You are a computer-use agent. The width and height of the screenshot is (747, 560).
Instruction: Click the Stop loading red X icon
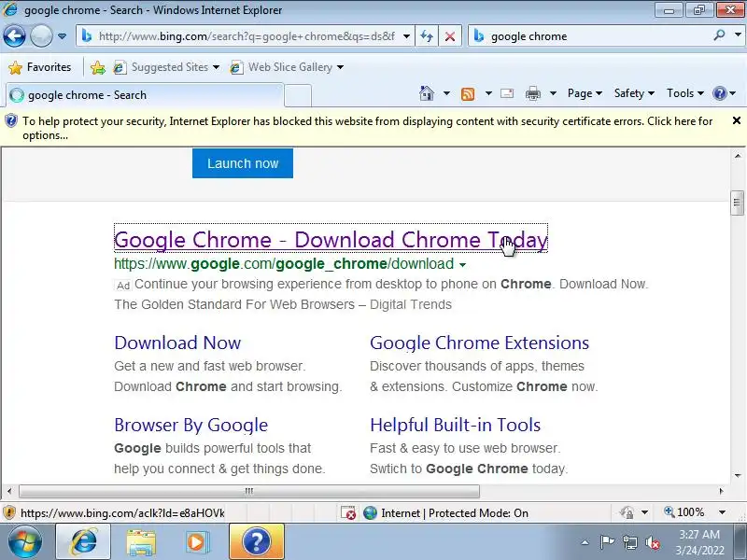click(450, 36)
